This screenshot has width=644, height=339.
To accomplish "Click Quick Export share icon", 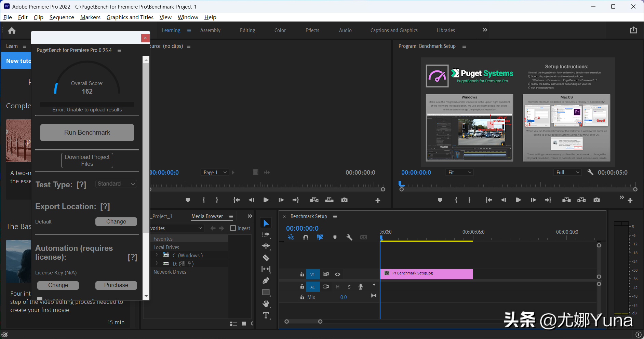I will pyautogui.click(x=633, y=30).
